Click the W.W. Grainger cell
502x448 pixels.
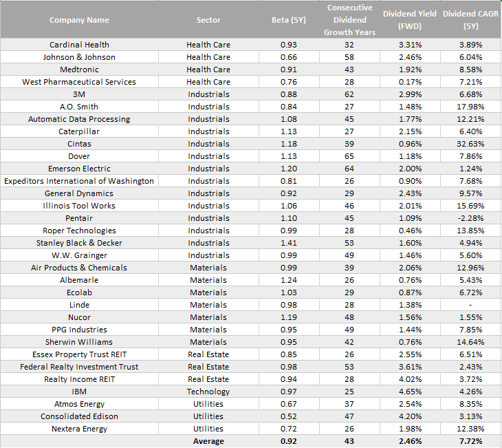pos(79,255)
